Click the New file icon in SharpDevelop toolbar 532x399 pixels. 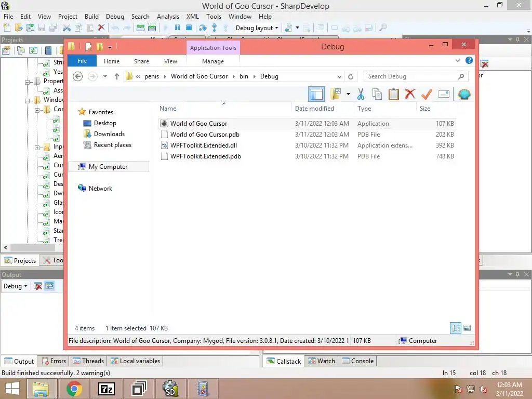pos(7,28)
